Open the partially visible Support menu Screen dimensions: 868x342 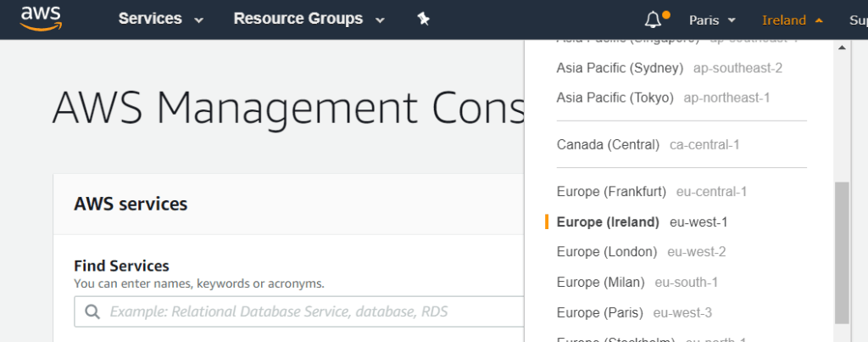point(857,20)
